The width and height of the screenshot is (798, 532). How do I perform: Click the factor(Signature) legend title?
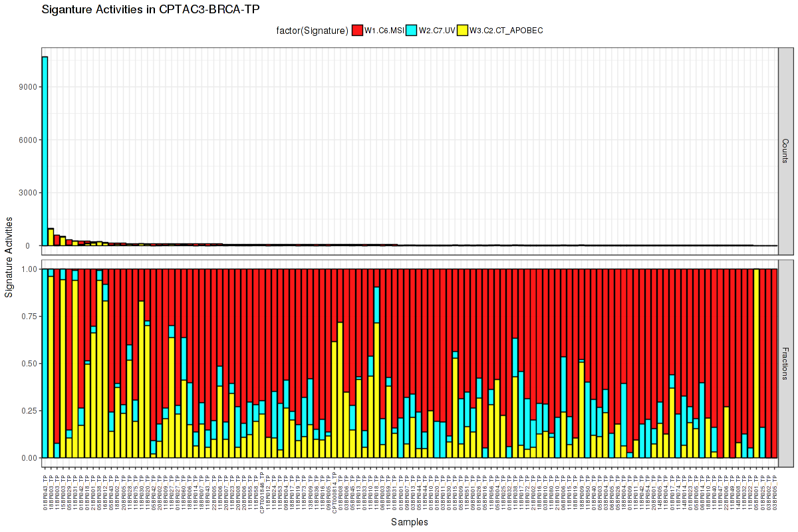pos(313,30)
